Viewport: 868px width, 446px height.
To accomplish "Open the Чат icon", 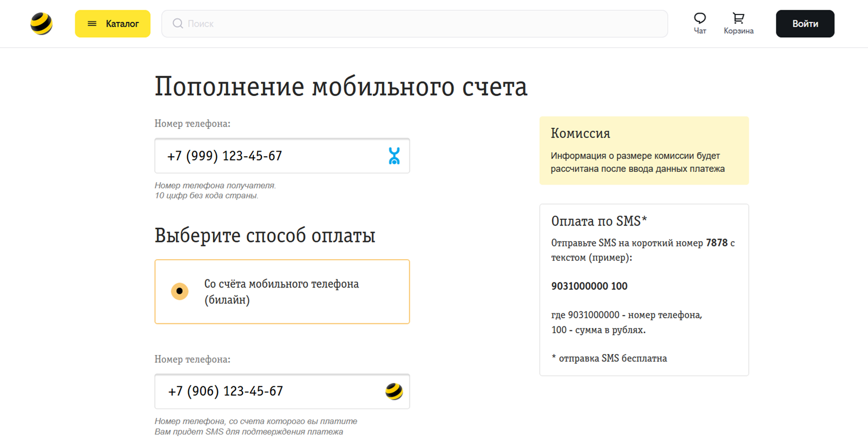I will click(700, 19).
